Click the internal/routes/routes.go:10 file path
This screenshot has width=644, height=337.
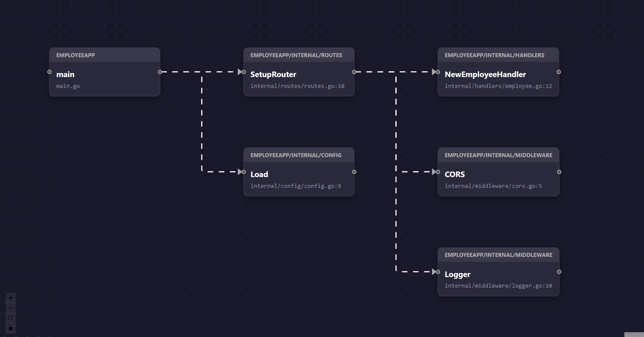297,86
